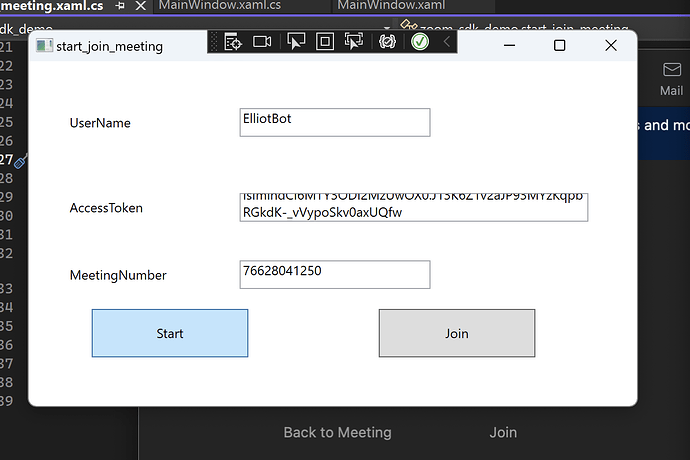Image resolution: width=690 pixels, height=460 pixels.
Task: Click the AccessToken label text
Action: click(x=106, y=208)
